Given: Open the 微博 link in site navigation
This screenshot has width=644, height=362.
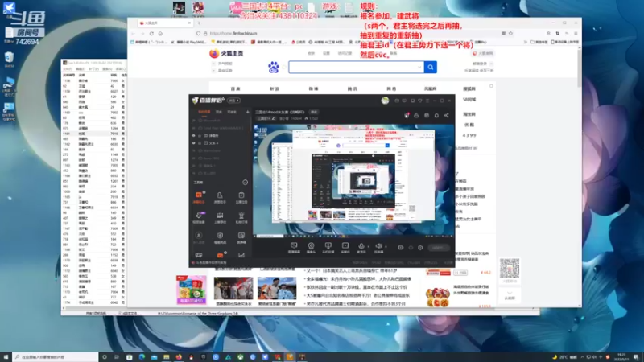Looking at the screenshot, I should click(313, 88).
